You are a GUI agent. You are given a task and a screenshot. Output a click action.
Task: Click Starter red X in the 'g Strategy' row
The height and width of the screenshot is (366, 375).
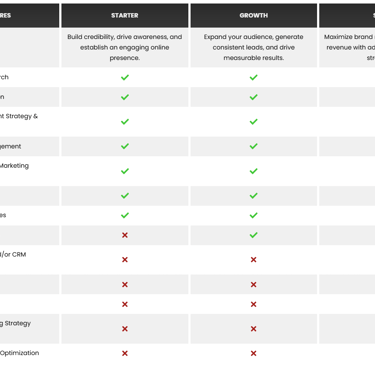click(125, 329)
